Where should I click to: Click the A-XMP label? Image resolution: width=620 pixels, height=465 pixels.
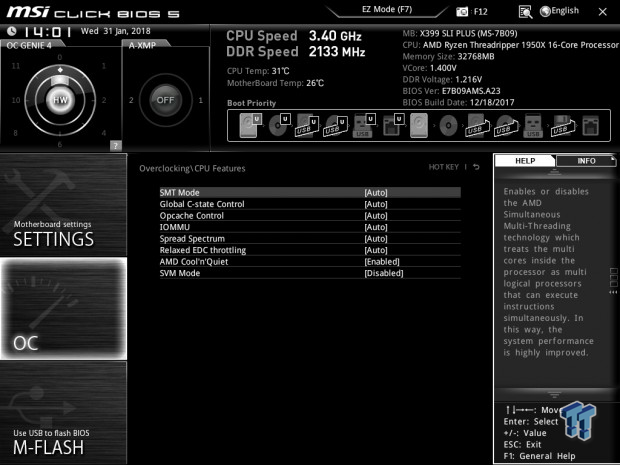pyautogui.click(x=142, y=45)
